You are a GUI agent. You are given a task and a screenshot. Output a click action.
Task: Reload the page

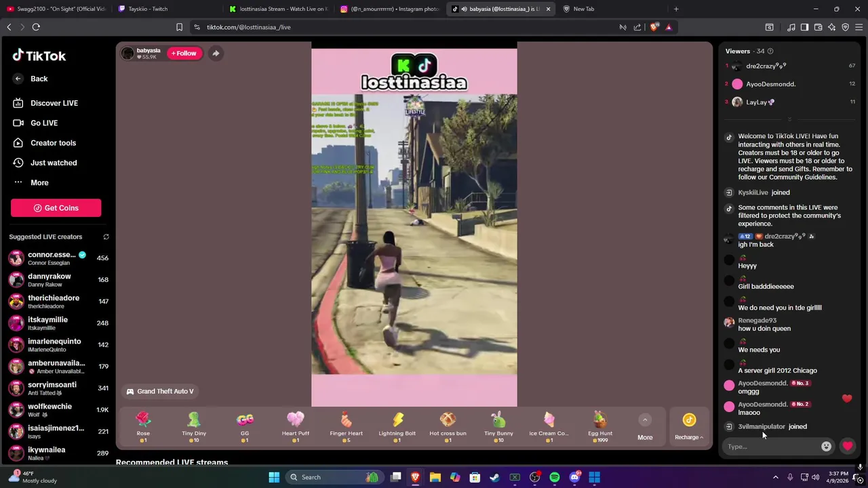point(36,27)
